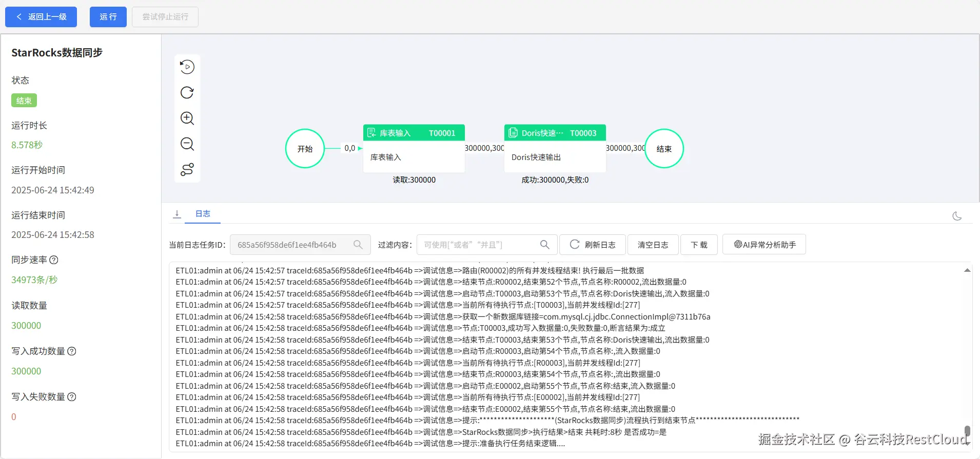Click the flow route layout icon
The height and width of the screenshot is (459, 980).
tap(187, 169)
